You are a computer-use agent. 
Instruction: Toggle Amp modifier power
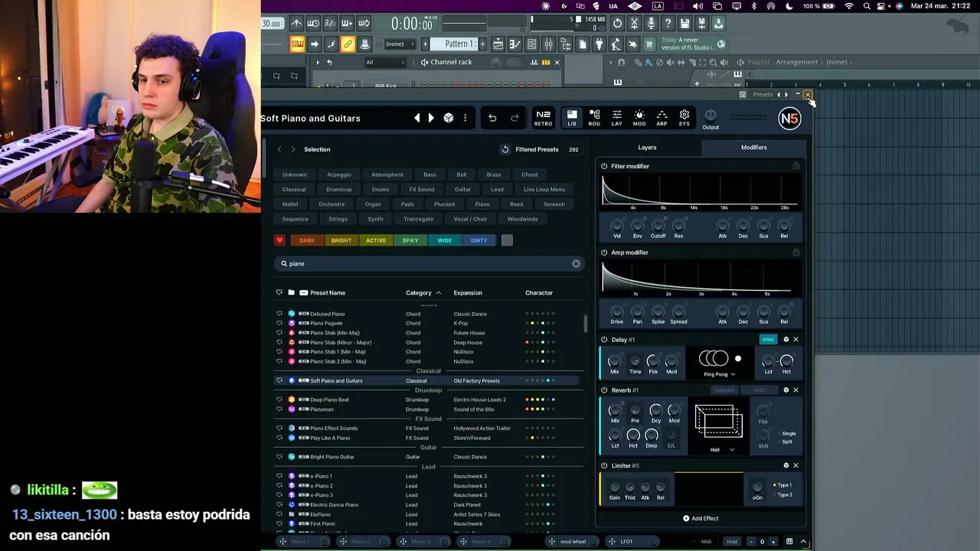[604, 253]
